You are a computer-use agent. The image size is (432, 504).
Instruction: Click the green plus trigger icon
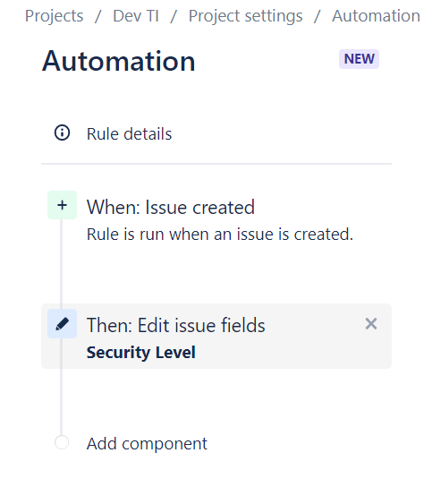(62, 205)
